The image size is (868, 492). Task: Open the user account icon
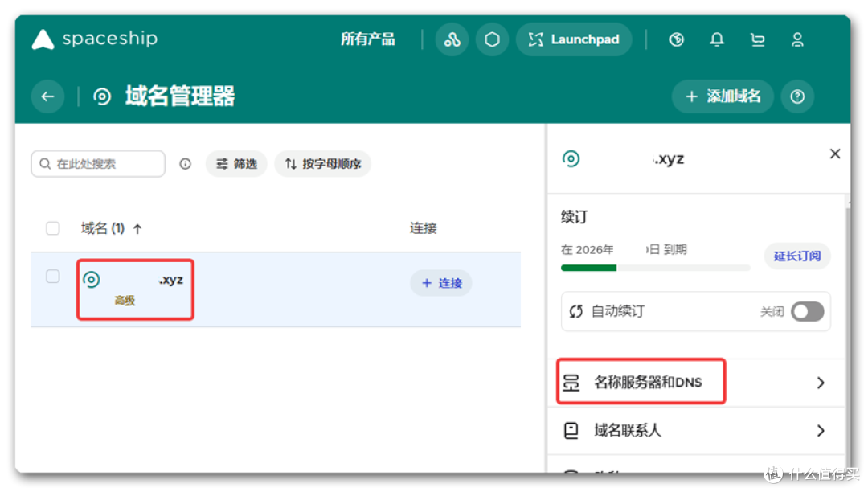[797, 39]
